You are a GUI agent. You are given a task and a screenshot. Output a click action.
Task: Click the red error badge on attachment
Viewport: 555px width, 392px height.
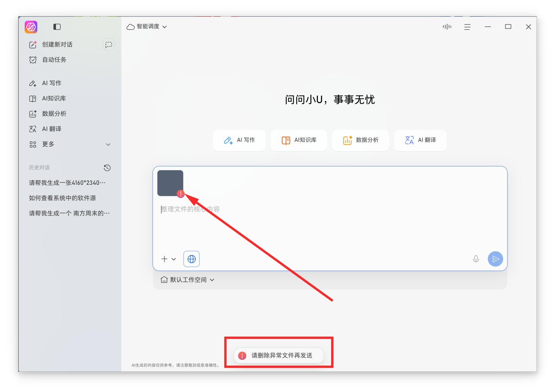pos(181,194)
